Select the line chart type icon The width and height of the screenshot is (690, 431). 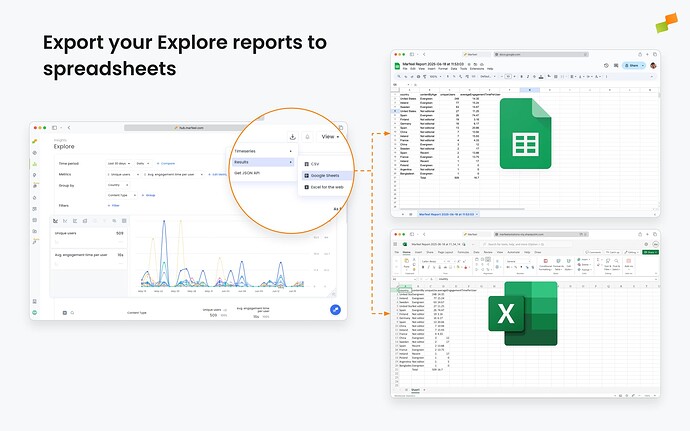coord(57,220)
